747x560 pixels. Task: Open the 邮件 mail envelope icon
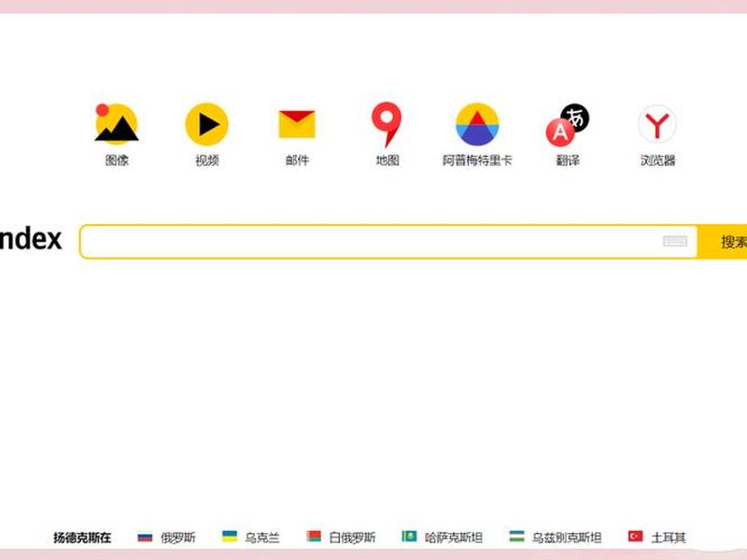click(297, 124)
